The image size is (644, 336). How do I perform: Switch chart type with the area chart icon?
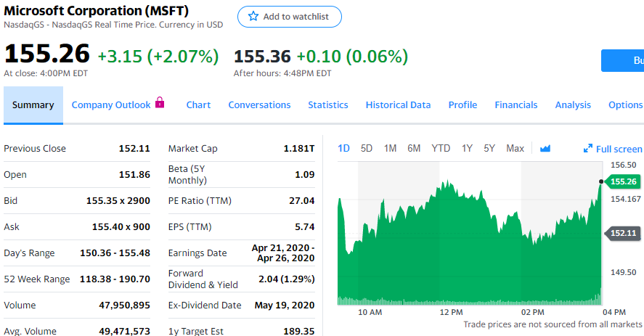click(545, 149)
